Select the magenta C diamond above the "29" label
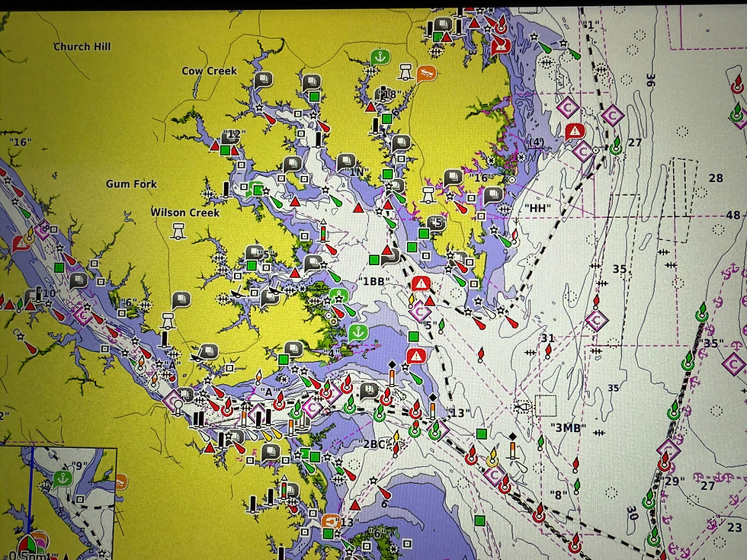This screenshot has height=560, width=747. (668, 450)
